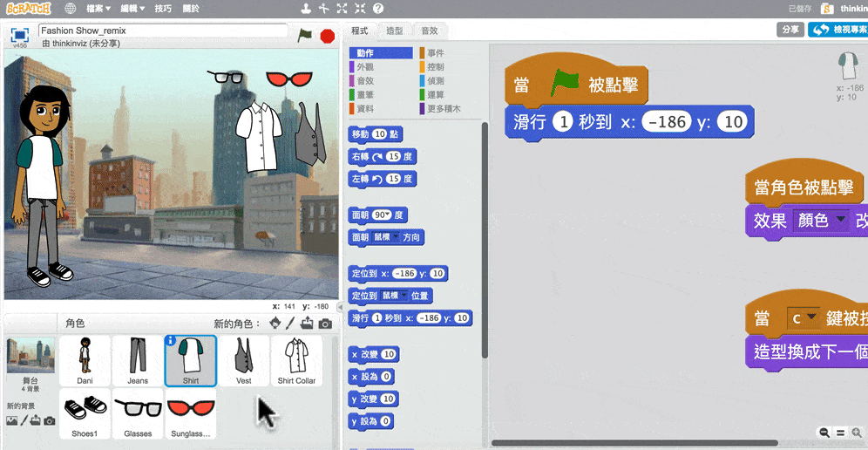This screenshot has width=868, height=450.
Task: Click the 檢視專案 project page button
Action: tap(837, 30)
